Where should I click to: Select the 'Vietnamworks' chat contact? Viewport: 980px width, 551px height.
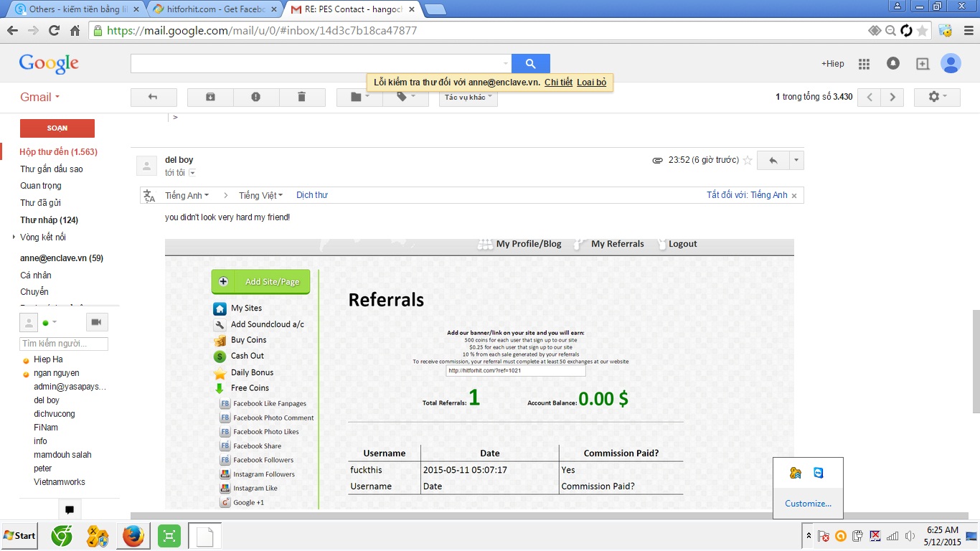(x=60, y=482)
